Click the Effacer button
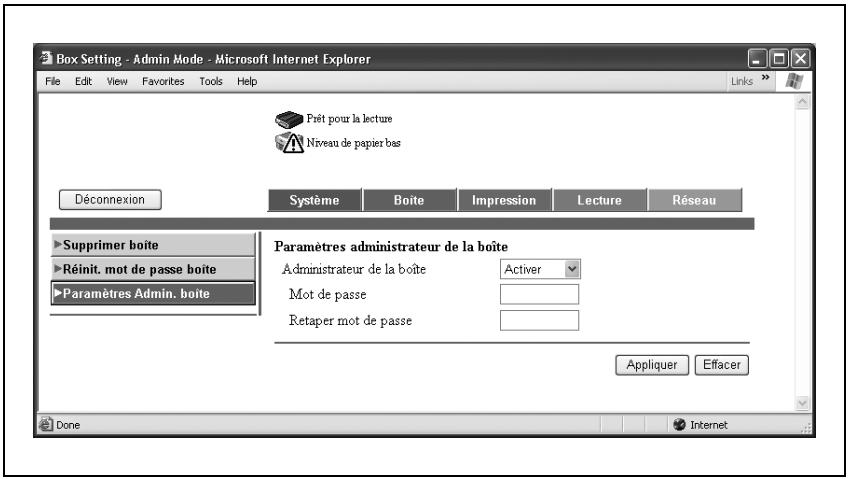This screenshot has height=479, width=848. pyautogui.click(x=721, y=365)
